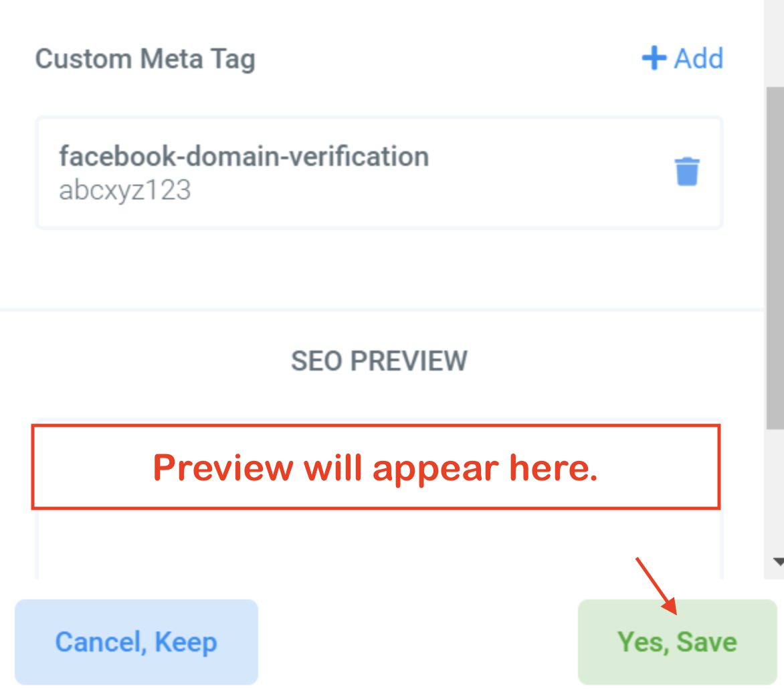This screenshot has width=784, height=689.
Task: Select the facebook-domain-verification tag name
Action: pos(244,156)
